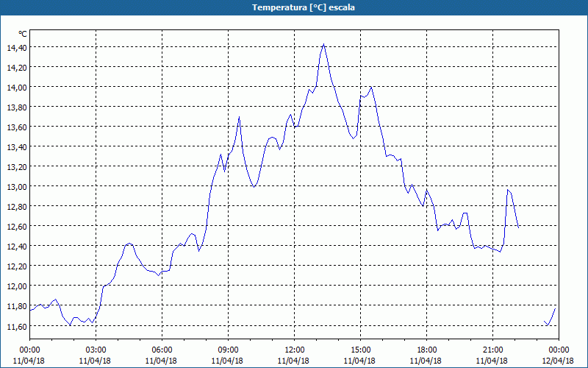Screen dimensions: 588x368
Task: Click the 06:00 time axis label
Action: tap(162, 350)
